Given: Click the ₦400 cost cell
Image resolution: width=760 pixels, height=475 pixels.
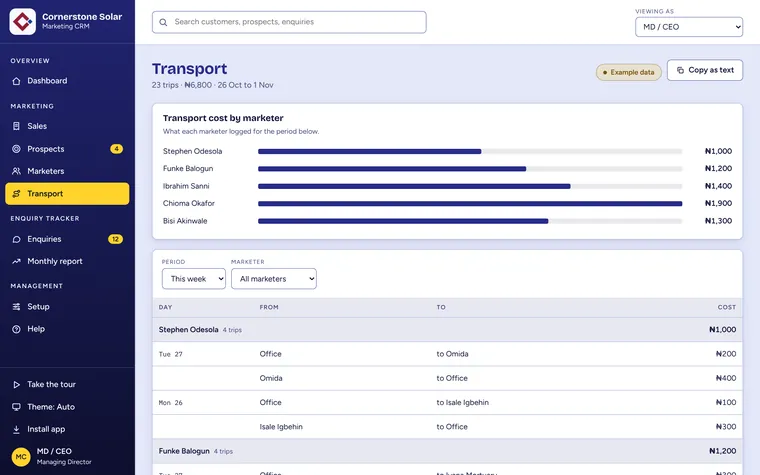Looking at the screenshot, I should (726, 379).
